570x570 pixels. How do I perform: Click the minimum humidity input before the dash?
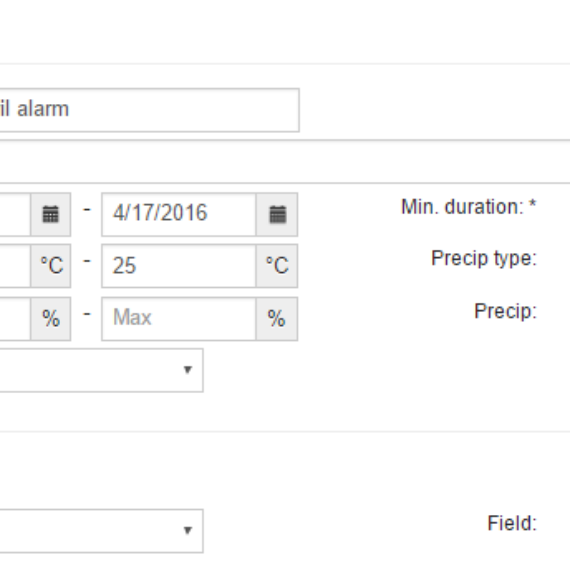15,319
